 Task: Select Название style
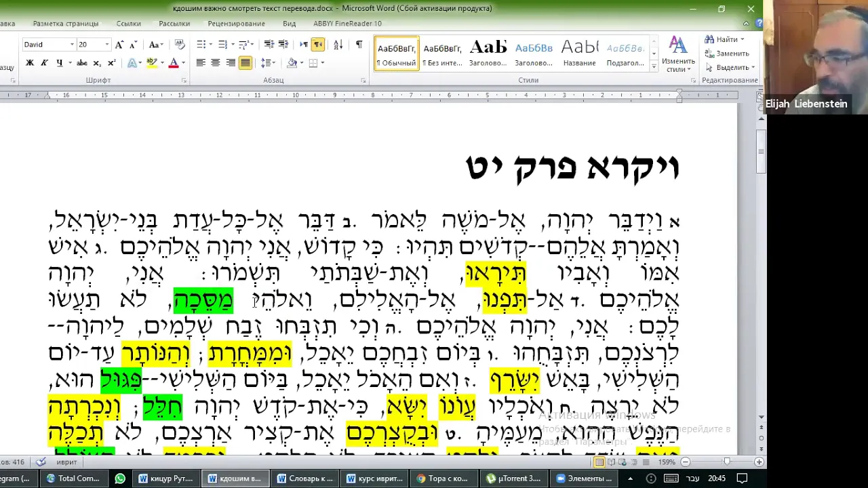[580, 53]
